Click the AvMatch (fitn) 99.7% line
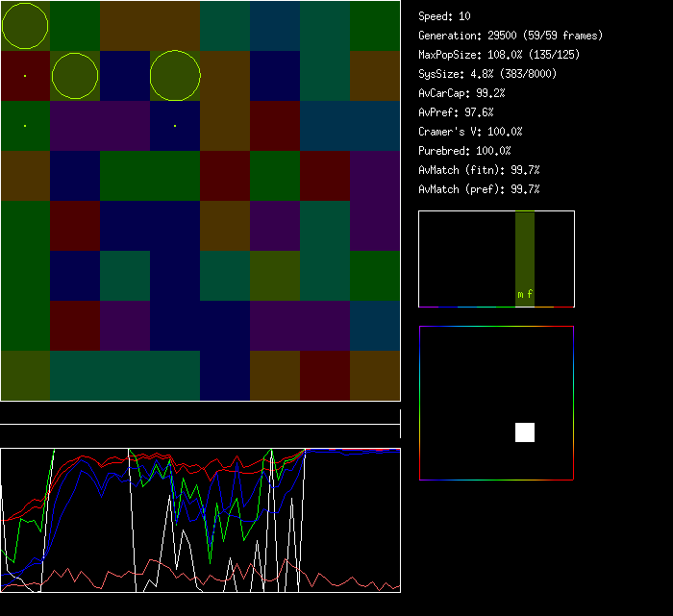The image size is (673, 616). pos(480,170)
